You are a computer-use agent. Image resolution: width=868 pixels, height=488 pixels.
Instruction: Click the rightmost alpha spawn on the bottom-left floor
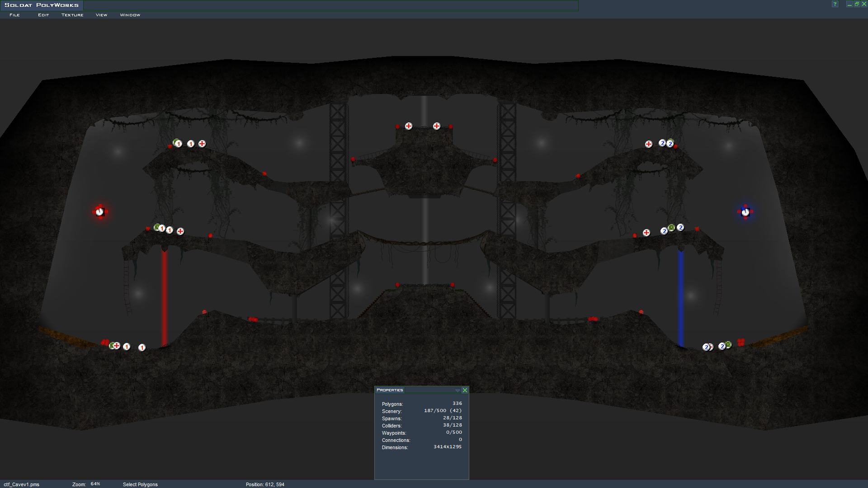pyautogui.click(x=142, y=347)
